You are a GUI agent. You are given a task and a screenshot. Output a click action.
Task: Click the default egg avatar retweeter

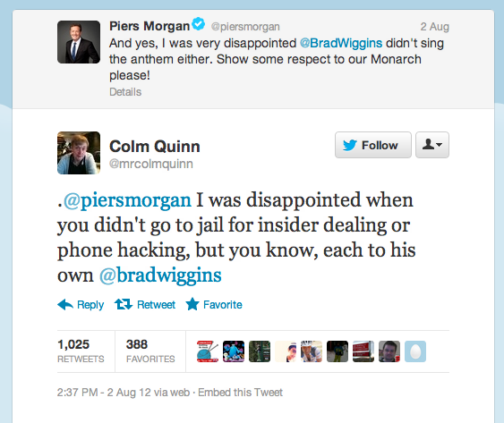pyautogui.click(x=415, y=351)
